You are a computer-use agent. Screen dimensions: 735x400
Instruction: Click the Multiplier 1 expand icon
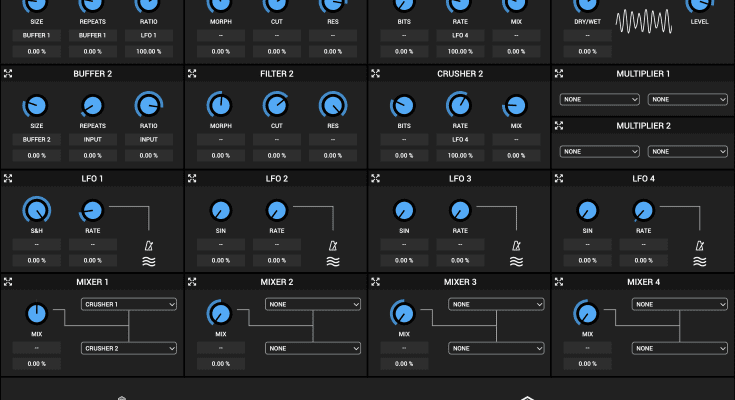(560, 74)
